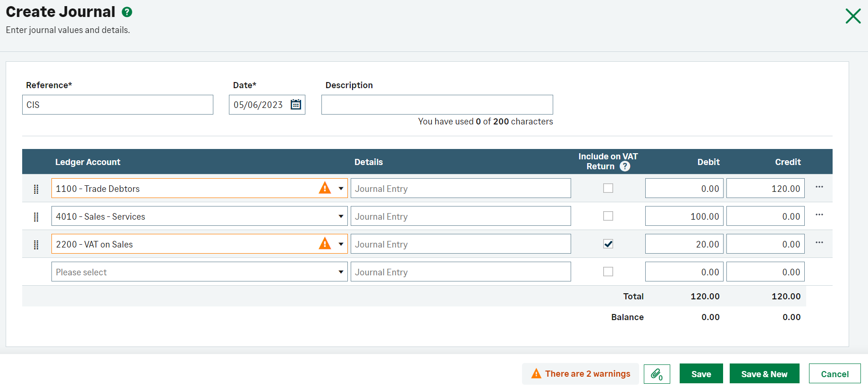
Task: Click Debit field showing 100.00
Action: (x=684, y=216)
